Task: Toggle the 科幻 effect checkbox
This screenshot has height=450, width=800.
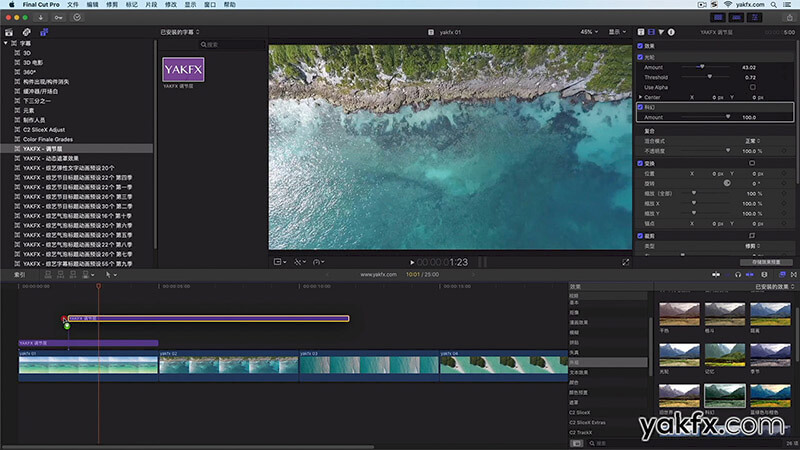Action: (640, 107)
